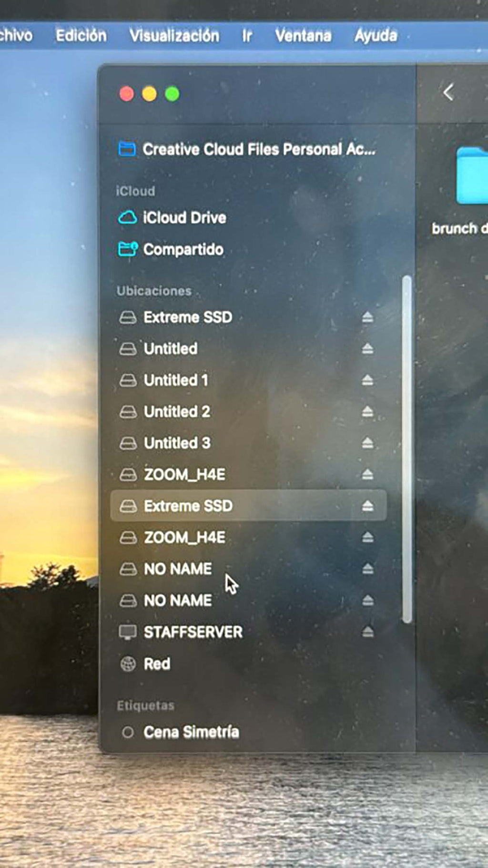Image resolution: width=488 pixels, height=868 pixels.
Task: Click the iCloud Drive cloud icon
Action: coord(127,218)
